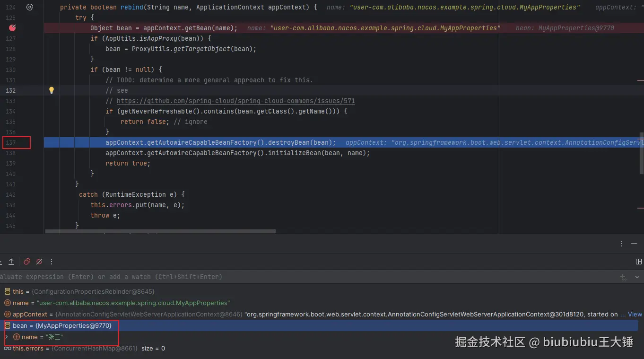
Task: Click the add to watches icon
Action: pos(623,277)
